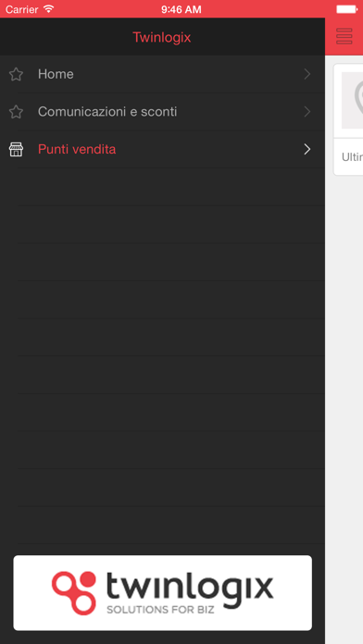Tap the map pin placeholder image

pyautogui.click(x=352, y=100)
